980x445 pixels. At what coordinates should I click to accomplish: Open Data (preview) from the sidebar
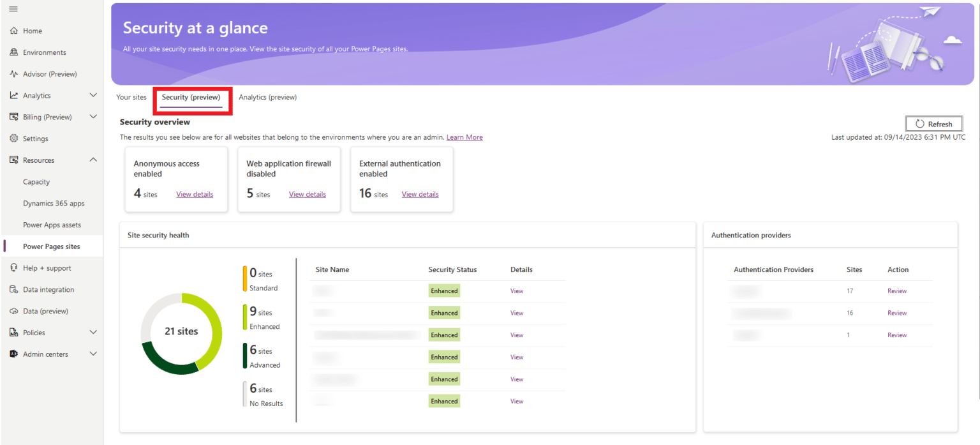coord(43,311)
